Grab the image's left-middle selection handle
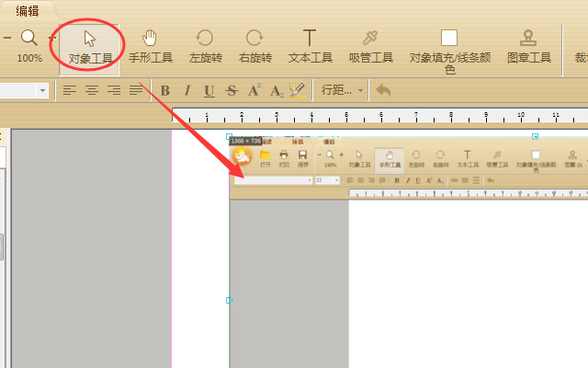 click(x=229, y=301)
